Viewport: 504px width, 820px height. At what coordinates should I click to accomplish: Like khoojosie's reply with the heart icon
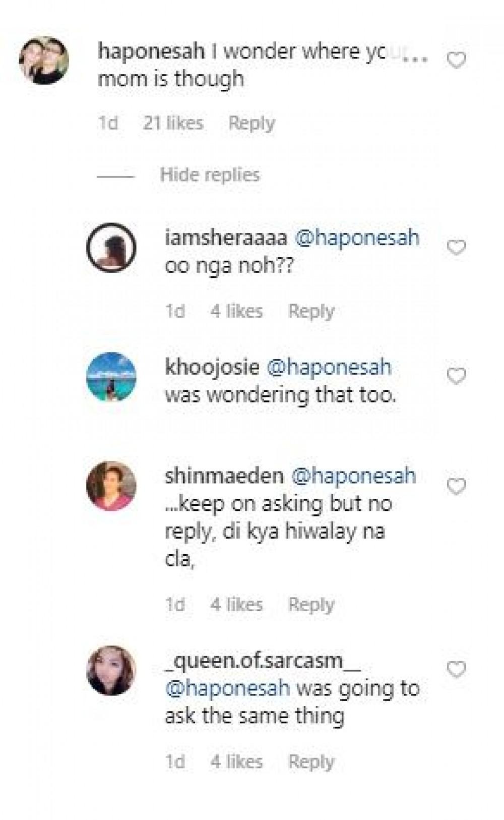[457, 376]
